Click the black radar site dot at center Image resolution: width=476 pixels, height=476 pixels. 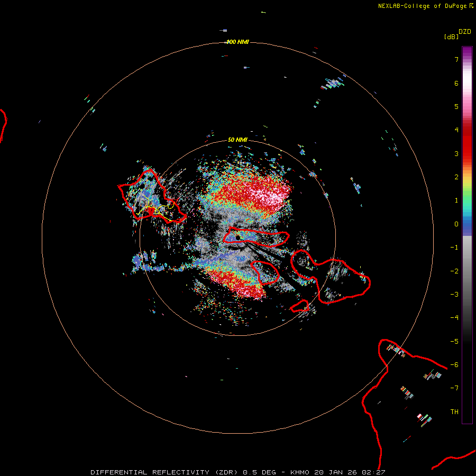237,237
